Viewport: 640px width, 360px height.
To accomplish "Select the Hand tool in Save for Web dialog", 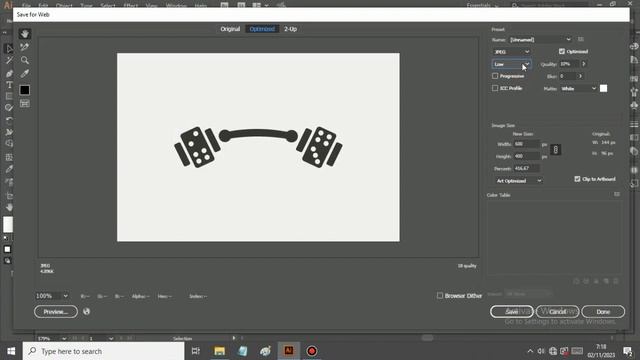I will pyautogui.click(x=24, y=34).
